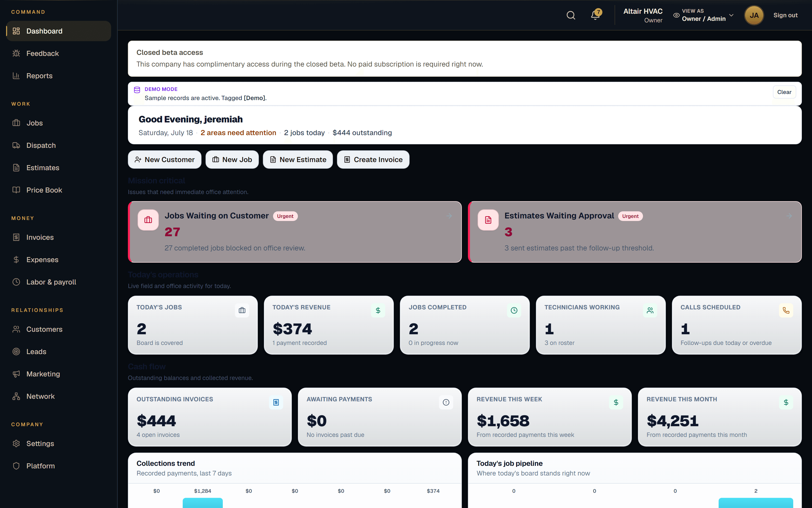
Task: Click the Expenses dollar icon
Action: [16, 260]
